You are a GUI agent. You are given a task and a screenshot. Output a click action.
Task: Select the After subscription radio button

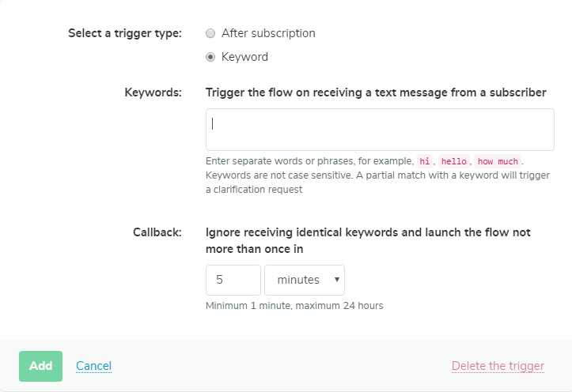pos(210,33)
